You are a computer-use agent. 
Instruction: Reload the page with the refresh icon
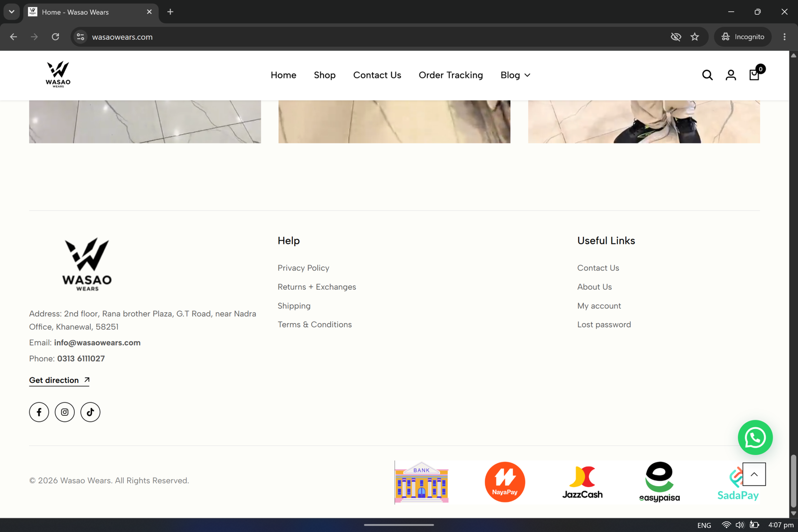(55, 37)
